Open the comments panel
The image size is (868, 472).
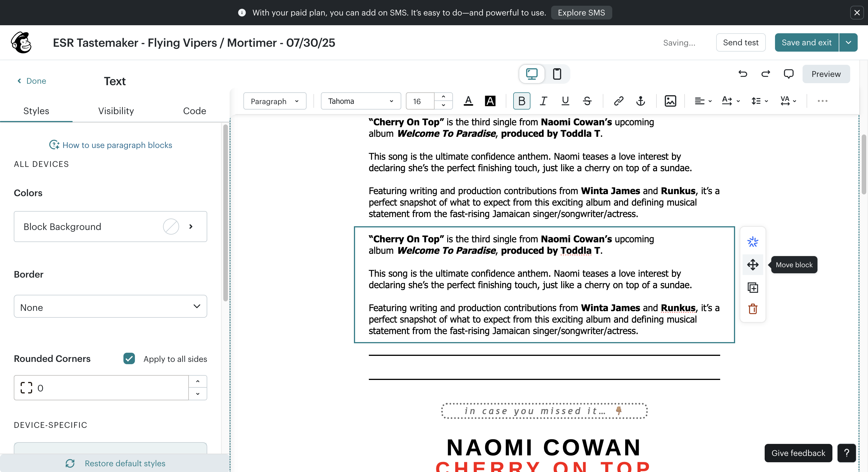788,74
